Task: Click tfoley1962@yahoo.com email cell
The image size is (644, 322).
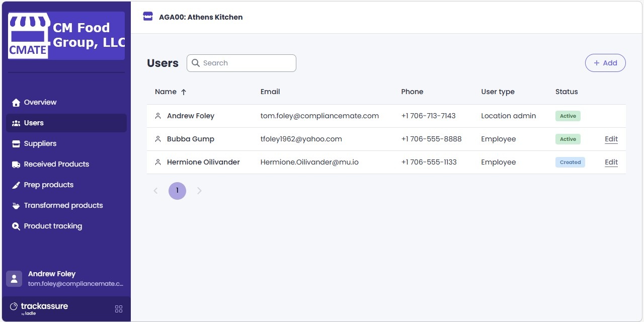Action: click(x=301, y=139)
